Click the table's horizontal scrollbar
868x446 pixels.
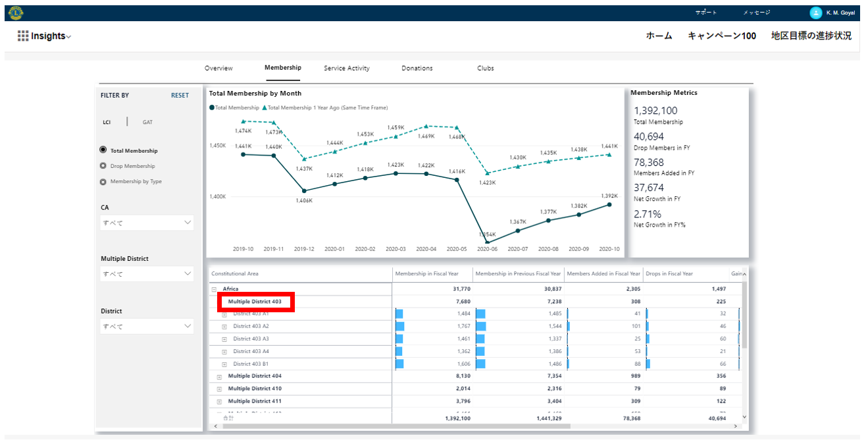click(x=395, y=426)
